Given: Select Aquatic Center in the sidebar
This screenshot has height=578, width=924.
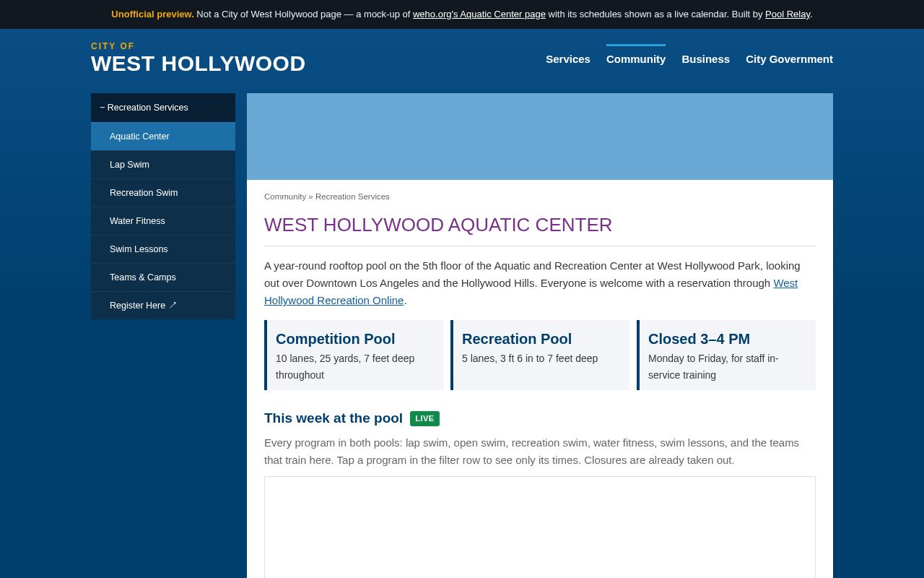Looking at the screenshot, I should point(163,137).
